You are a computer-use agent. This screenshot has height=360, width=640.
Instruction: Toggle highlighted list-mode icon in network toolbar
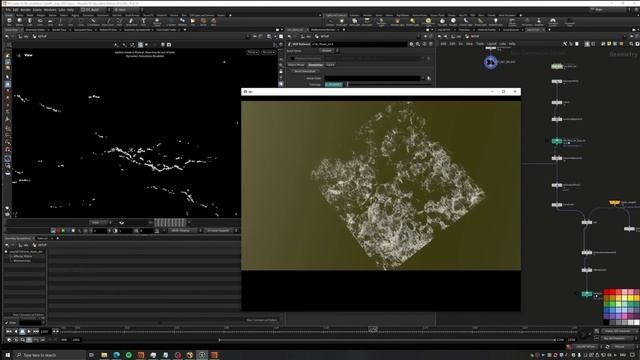(x=587, y=44)
